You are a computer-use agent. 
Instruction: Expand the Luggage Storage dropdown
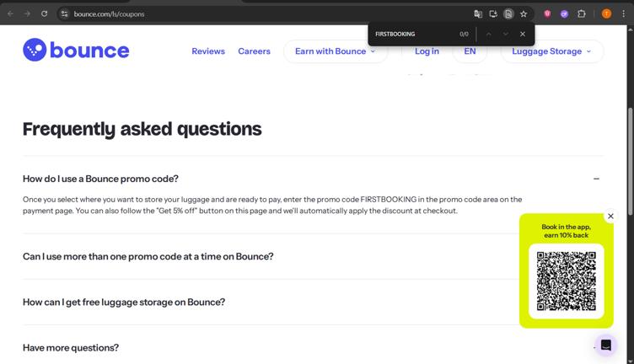coord(552,51)
